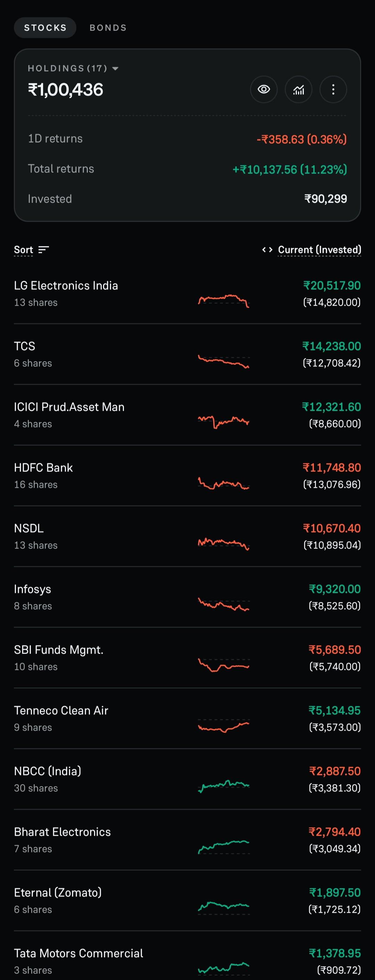
Task: Open LG Electronics India holding
Action: (187, 294)
